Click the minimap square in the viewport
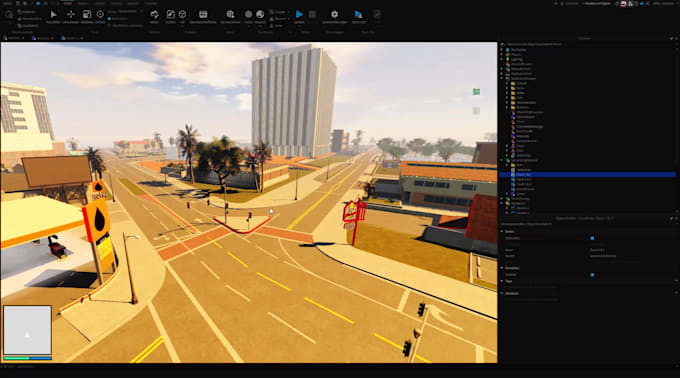 pyautogui.click(x=27, y=330)
